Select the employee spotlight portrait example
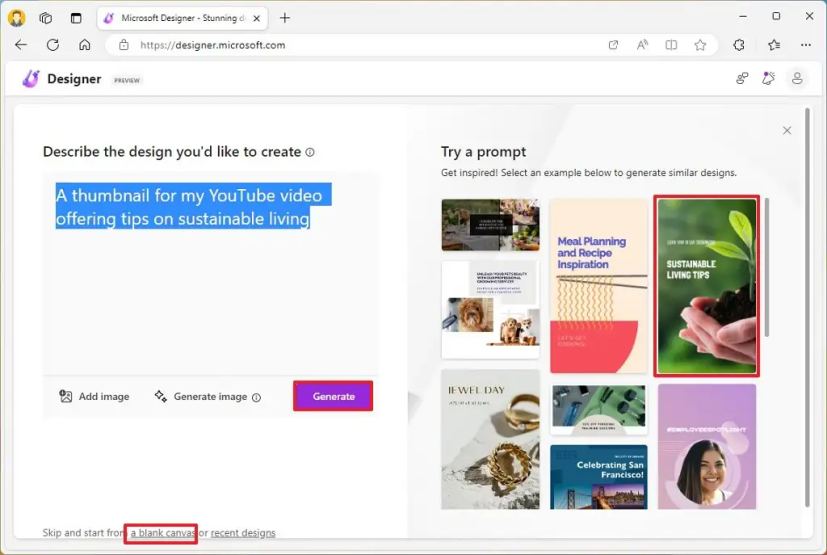This screenshot has height=555, width=827. click(707, 447)
